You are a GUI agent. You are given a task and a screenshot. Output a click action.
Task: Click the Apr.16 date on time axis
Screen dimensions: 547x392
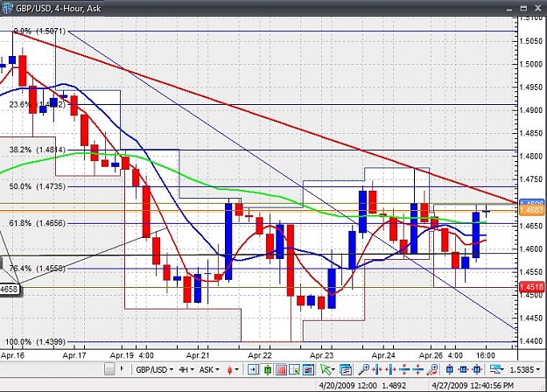pos(12,355)
